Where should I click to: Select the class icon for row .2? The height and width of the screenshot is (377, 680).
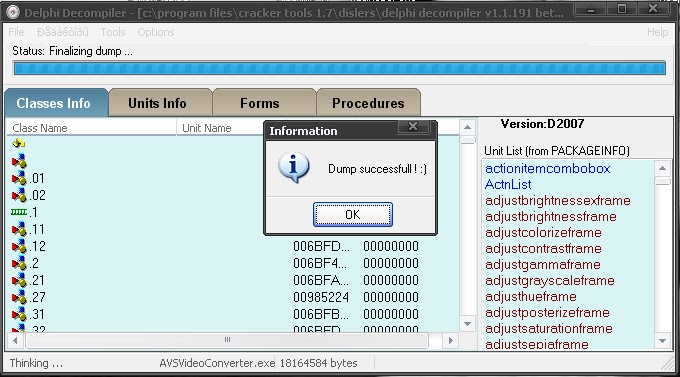(x=19, y=263)
